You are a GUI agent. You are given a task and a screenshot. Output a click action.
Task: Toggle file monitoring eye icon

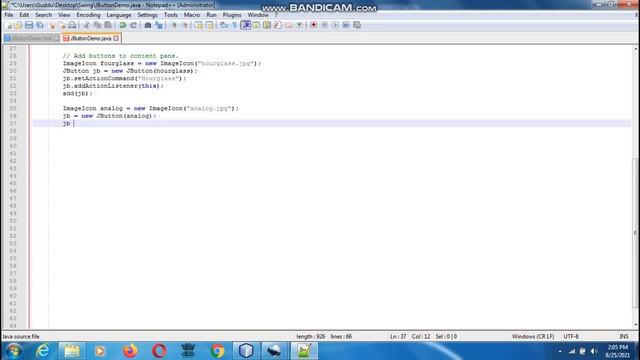(300, 25)
